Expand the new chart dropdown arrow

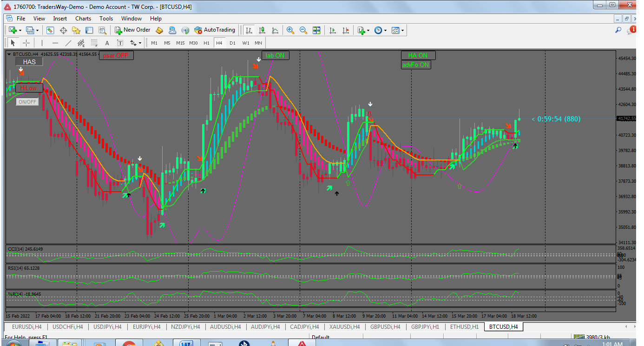click(20, 31)
